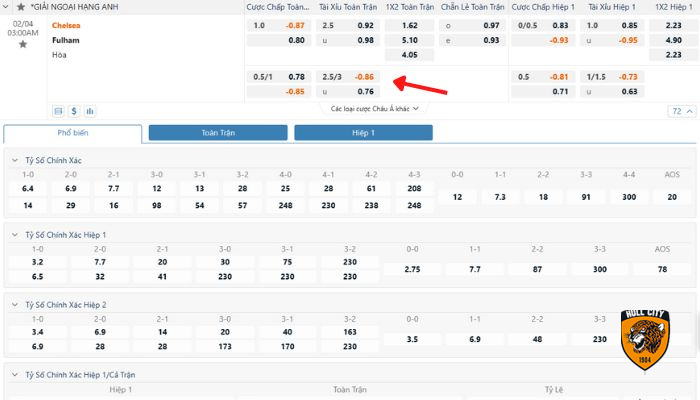Collapse the Tỷ Số Chính Xác Hiệp 2 section

coord(14,304)
